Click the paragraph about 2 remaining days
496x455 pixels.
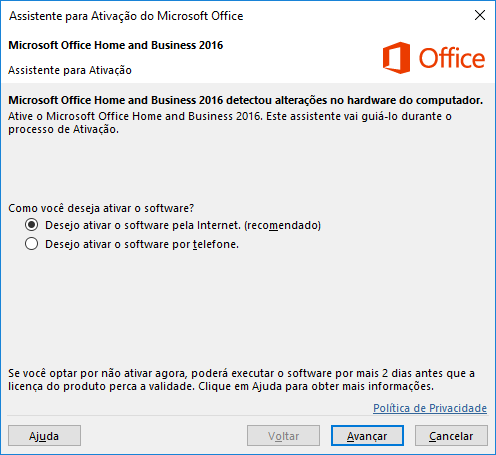(x=241, y=380)
